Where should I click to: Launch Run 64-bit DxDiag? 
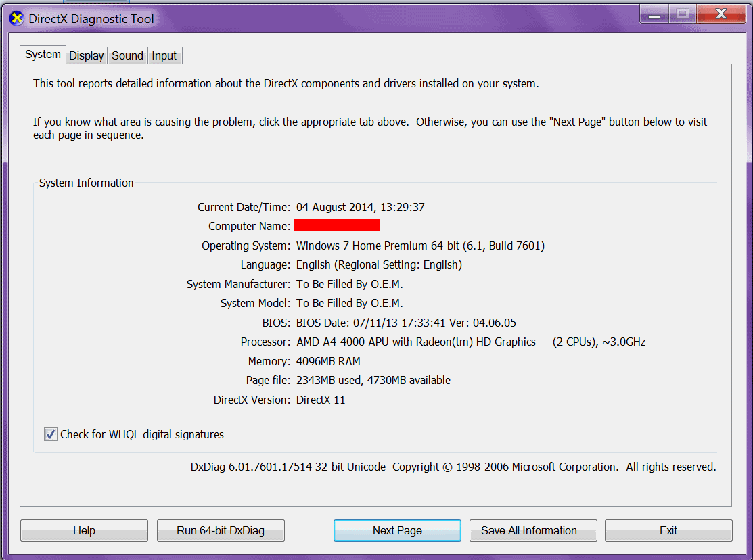click(221, 530)
